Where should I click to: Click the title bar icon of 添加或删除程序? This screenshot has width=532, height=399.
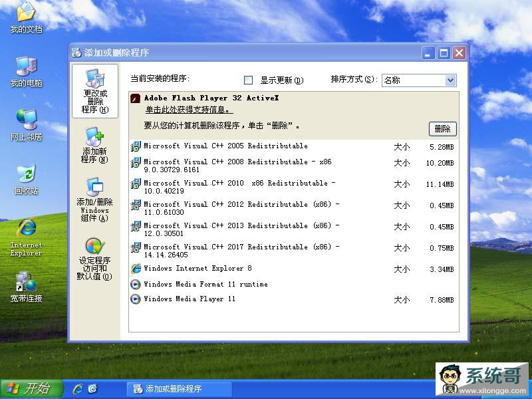click(x=76, y=53)
